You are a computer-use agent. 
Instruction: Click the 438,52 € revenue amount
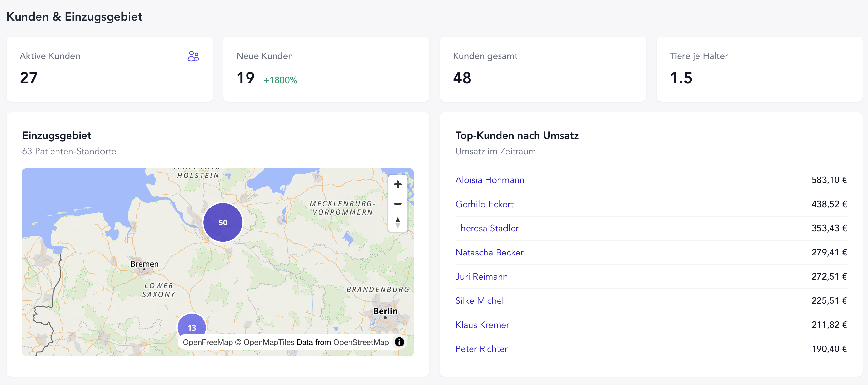829,204
